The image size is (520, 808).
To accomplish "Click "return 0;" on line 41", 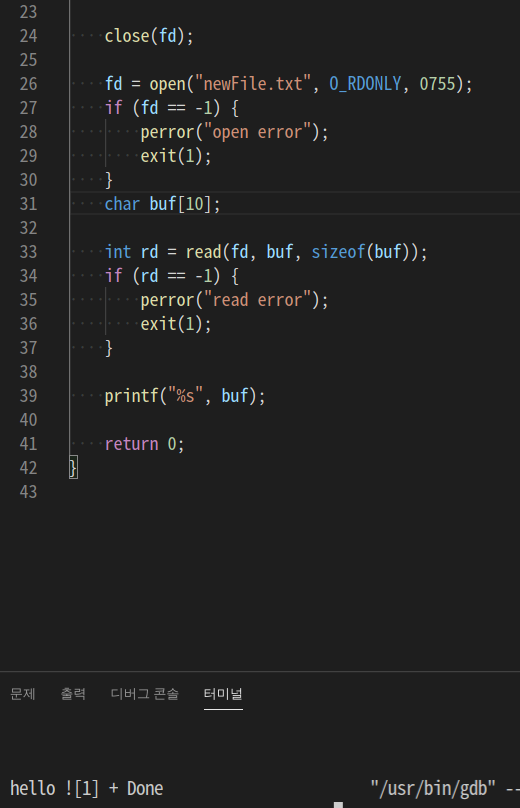I will 144,444.
